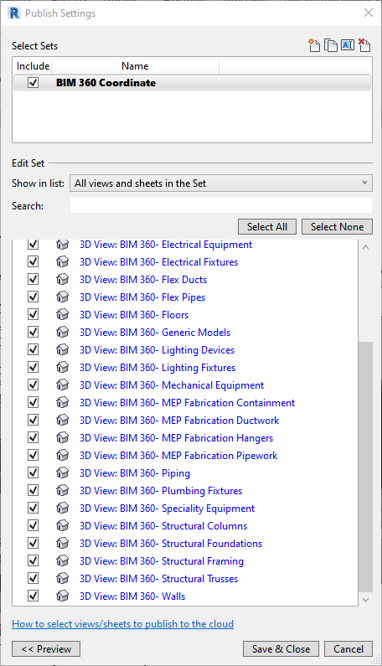
Task: Click the << Preview button
Action: (x=46, y=649)
